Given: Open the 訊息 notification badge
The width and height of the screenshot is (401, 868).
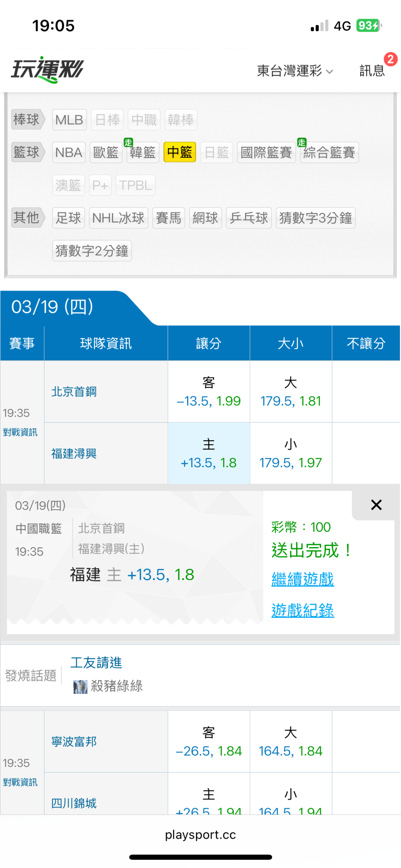Looking at the screenshot, I should (x=390, y=59).
